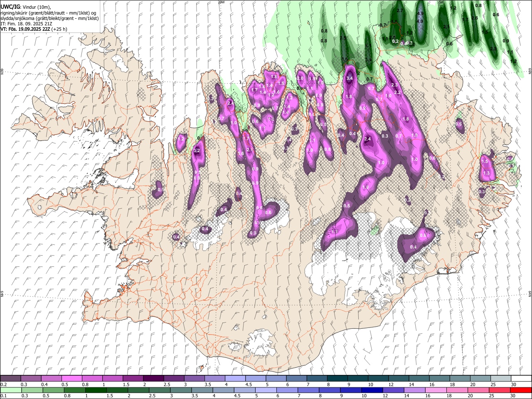Click the '(+25 h)' forecast offset text
The width and height of the screenshot is (532, 399).
(59, 29)
